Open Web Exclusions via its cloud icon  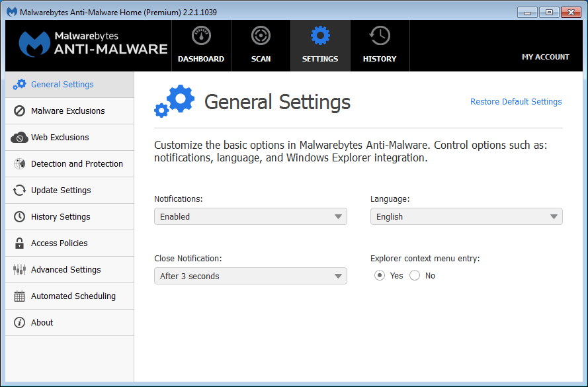tap(19, 138)
